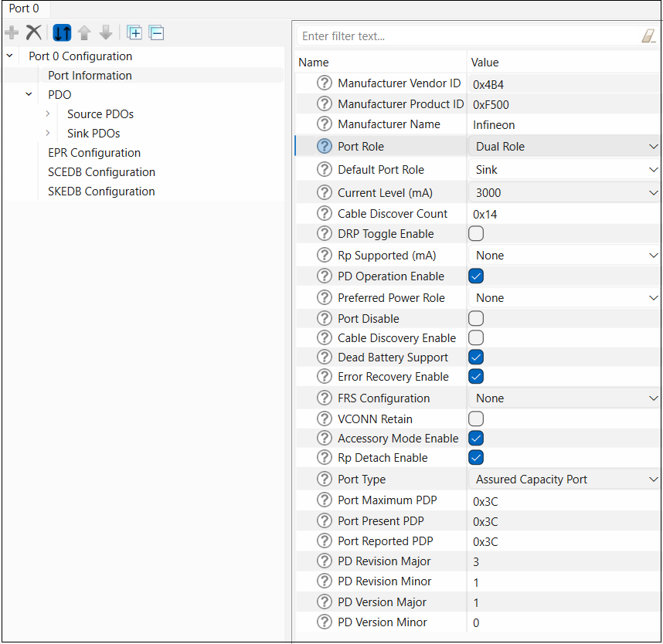Click the move down arrow icon
663x644 pixels.
106,32
